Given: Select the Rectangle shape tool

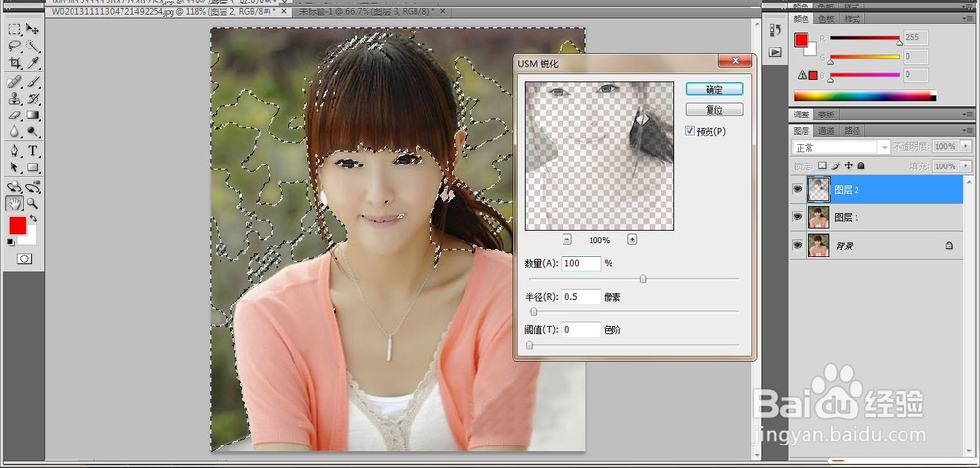Looking at the screenshot, I should [x=33, y=167].
